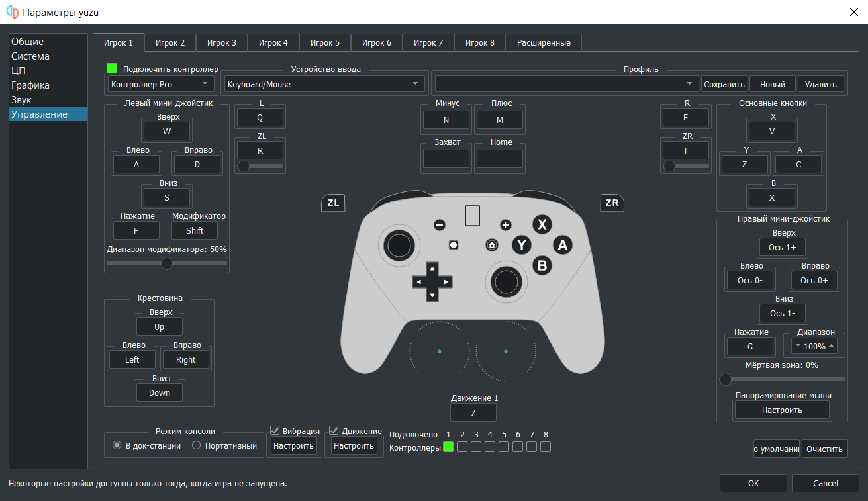Click the Home icon on controller image

click(x=492, y=245)
